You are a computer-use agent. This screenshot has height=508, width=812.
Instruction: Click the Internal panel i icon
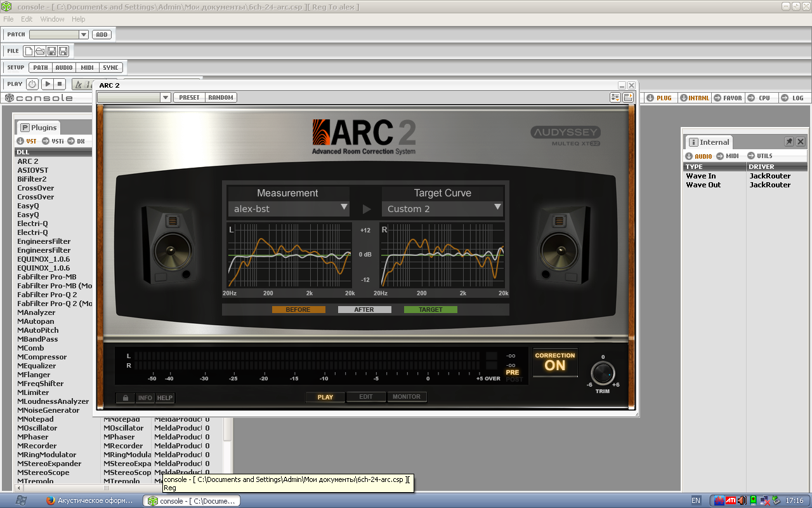(693, 142)
